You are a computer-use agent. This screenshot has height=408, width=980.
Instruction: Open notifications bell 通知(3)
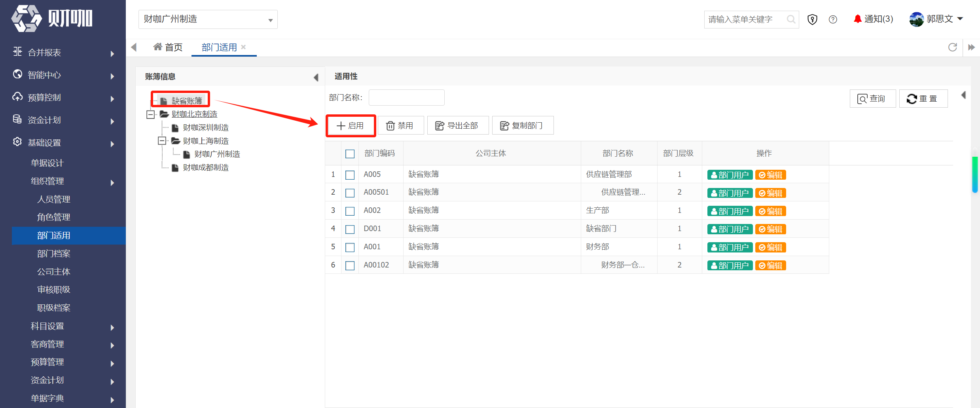(873, 19)
